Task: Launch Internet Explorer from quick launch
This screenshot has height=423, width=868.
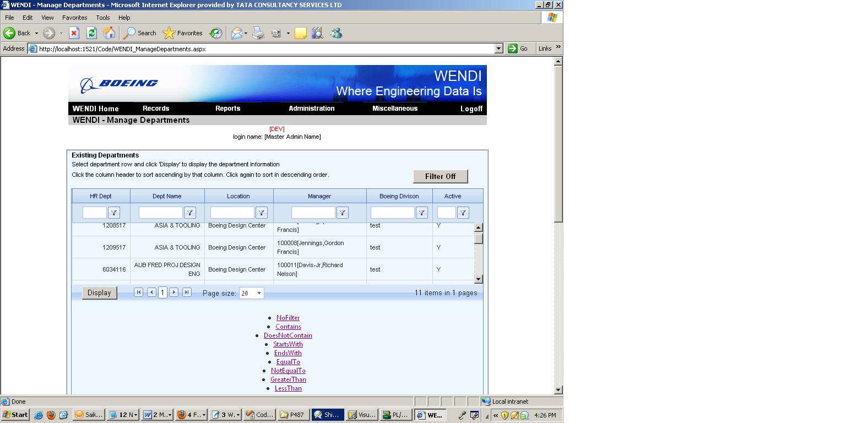Action: coord(39,415)
